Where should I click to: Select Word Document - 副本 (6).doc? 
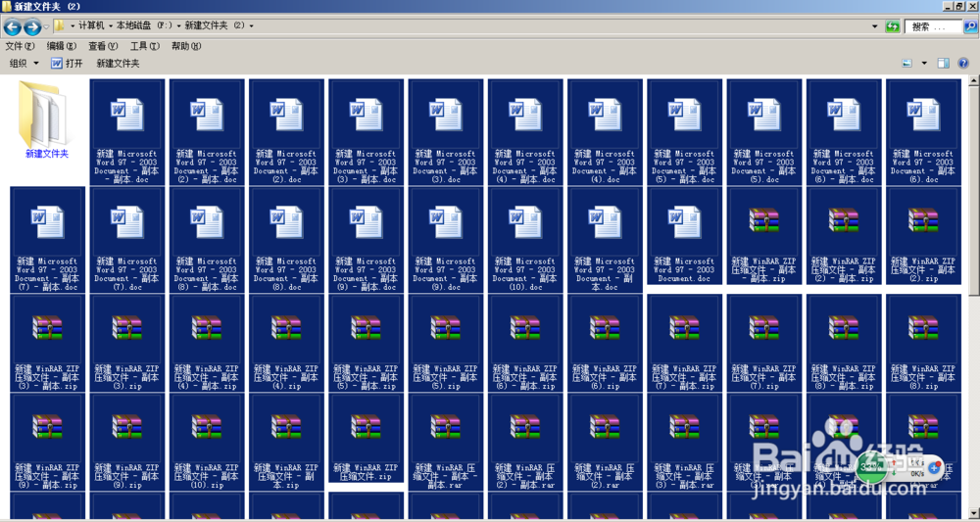tap(924, 132)
